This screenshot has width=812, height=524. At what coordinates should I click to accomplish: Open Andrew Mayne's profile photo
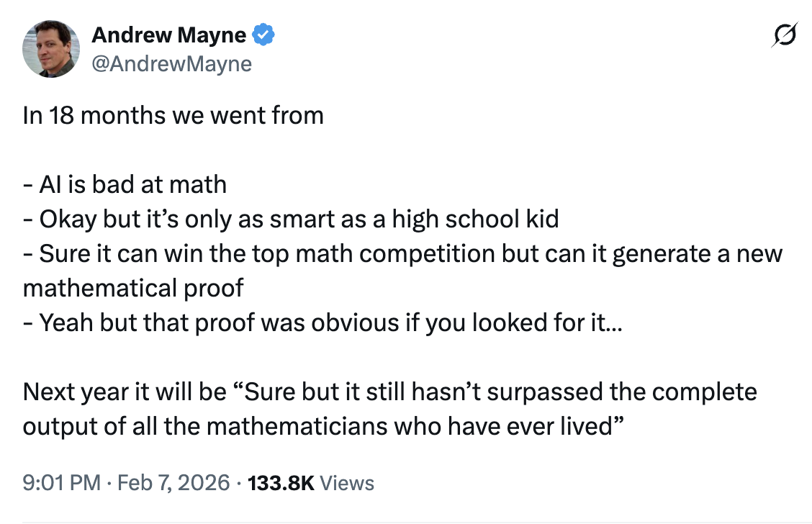point(50,49)
